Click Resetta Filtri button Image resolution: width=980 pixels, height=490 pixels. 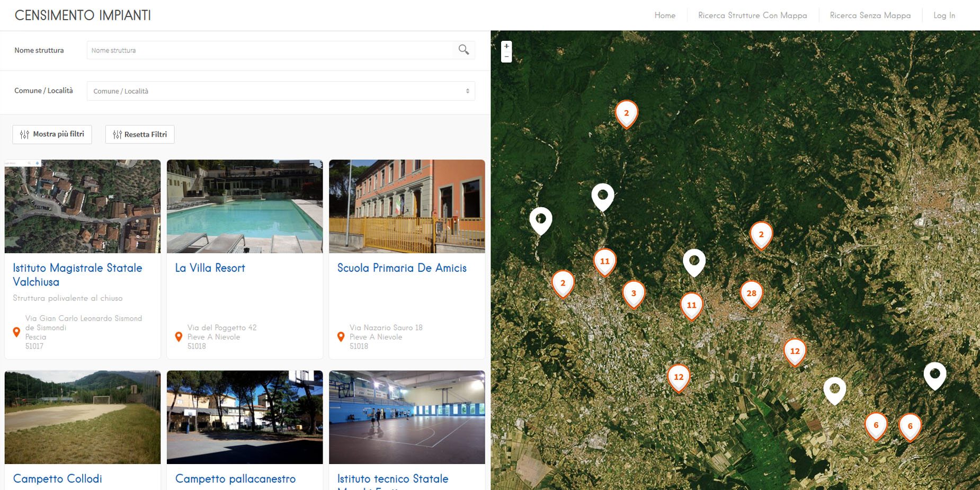click(140, 135)
